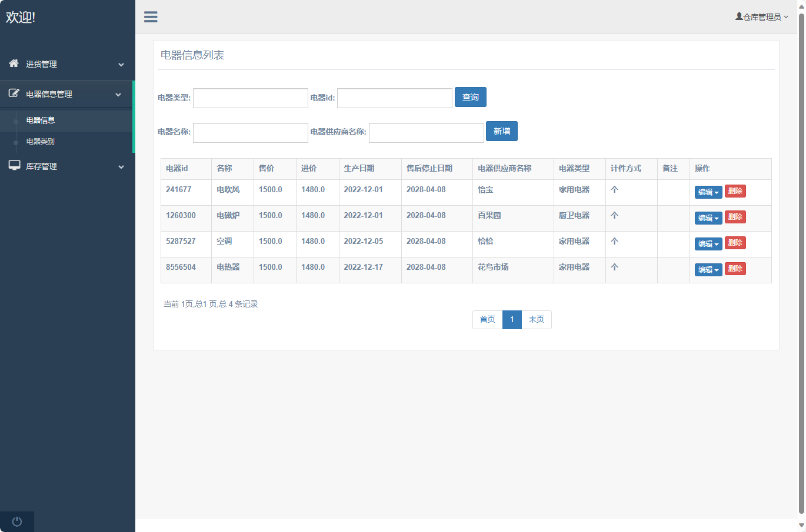Click the monitor icon beside 库存管理
Screen dimensions: 806x532
pyautogui.click(x=14, y=166)
